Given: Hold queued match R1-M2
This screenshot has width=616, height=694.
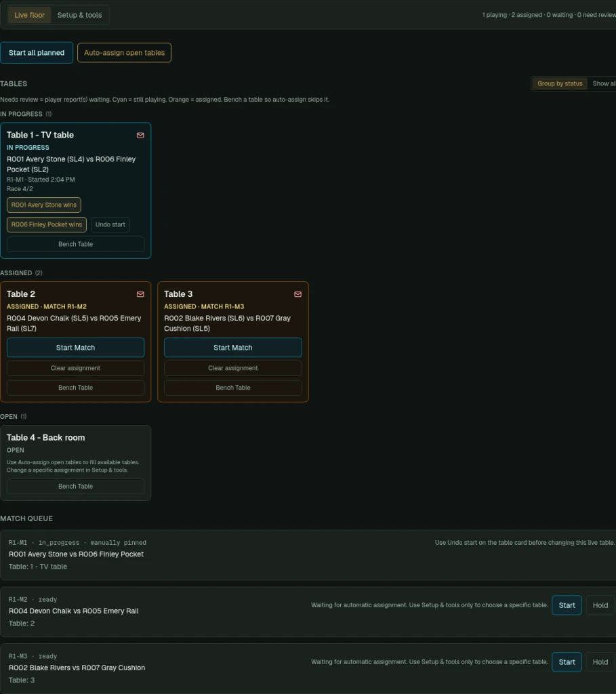Looking at the screenshot, I should pyautogui.click(x=600, y=605).
